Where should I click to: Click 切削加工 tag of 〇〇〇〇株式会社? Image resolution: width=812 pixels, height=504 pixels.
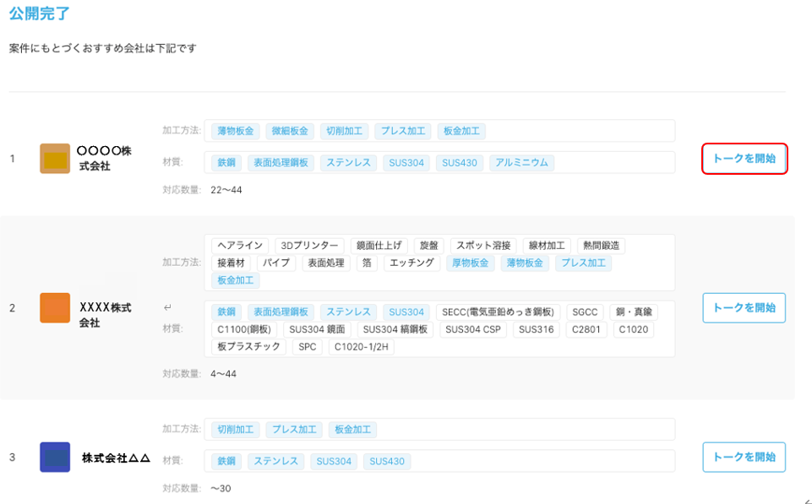pyautogui.click(x=345, y=131)
